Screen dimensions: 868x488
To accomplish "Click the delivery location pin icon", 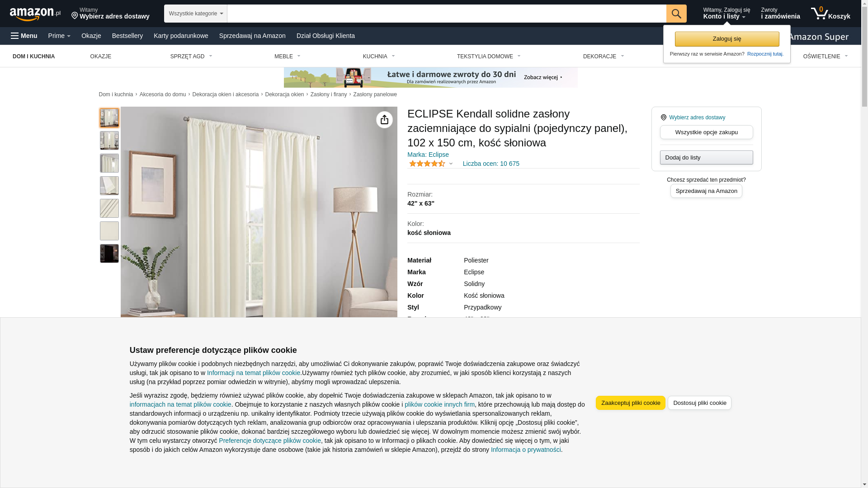I will coord(75,16).
